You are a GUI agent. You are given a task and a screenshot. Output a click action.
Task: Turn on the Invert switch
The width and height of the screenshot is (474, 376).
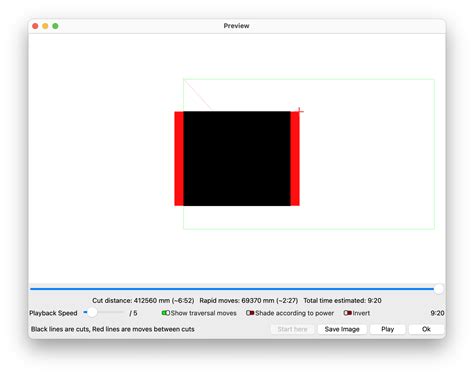(348, 313)
